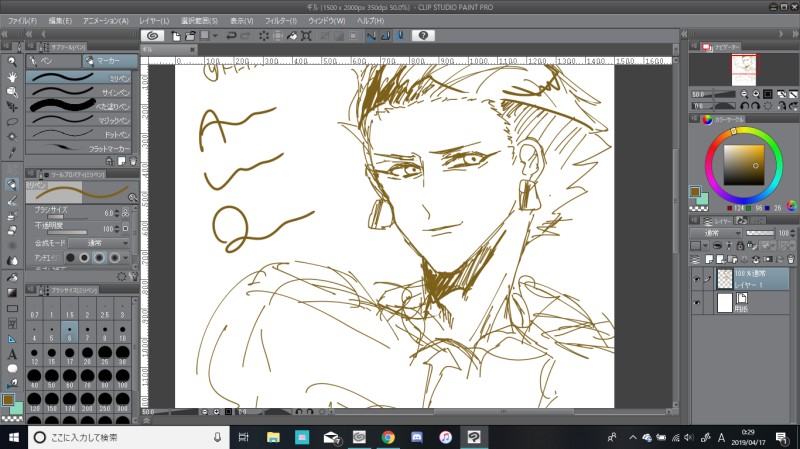Collapse right palette dock double arrows

tap(795, 34)
